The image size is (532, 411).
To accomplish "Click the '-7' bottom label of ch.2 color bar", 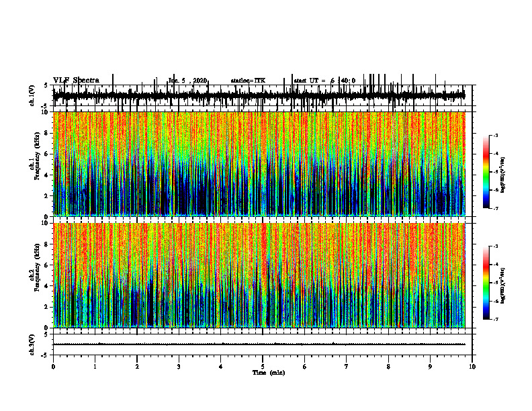I will pyautogui.click(x=496, y=319).
